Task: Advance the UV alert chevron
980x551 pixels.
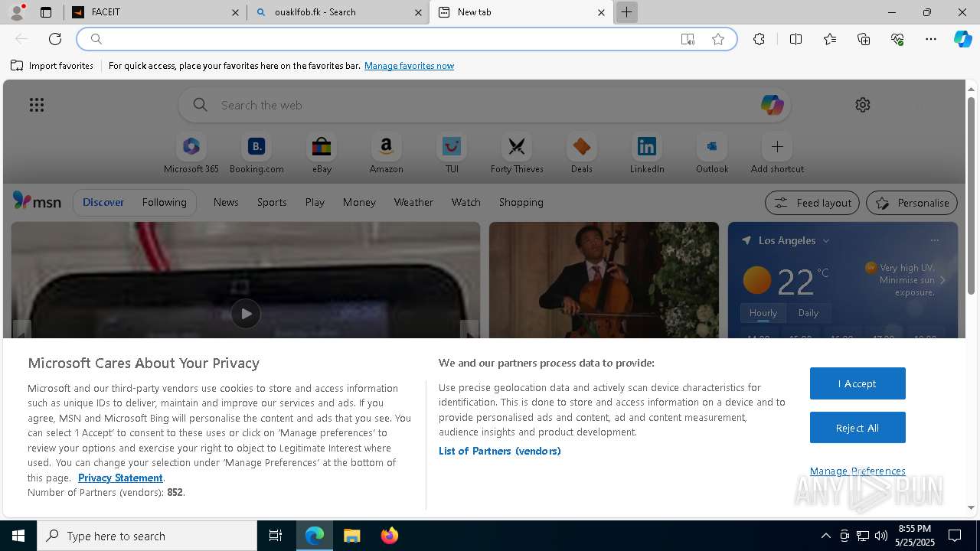Action: pos(942,280)
